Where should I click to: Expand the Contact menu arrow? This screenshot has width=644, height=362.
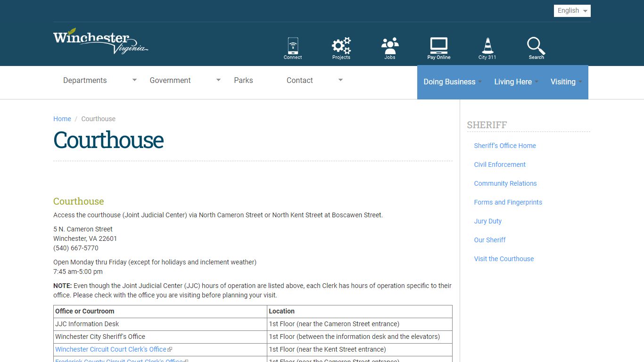[x=340, y=80]
